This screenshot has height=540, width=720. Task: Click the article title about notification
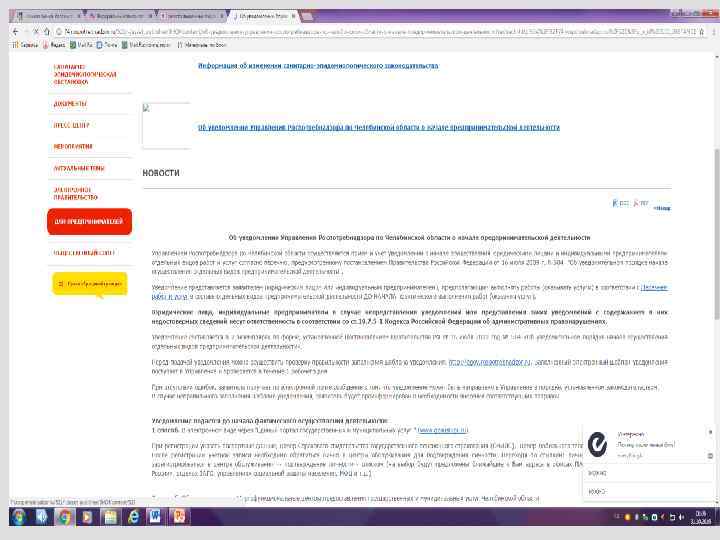click(409, 237)
